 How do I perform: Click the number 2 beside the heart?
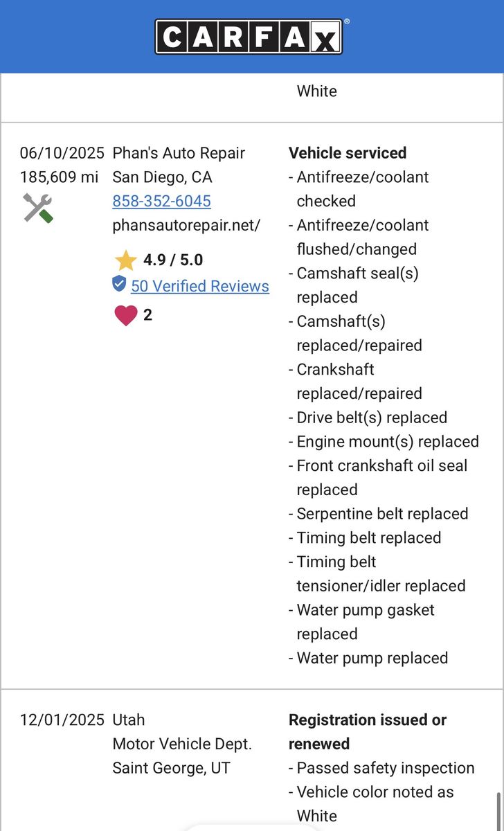click(147, 315)
